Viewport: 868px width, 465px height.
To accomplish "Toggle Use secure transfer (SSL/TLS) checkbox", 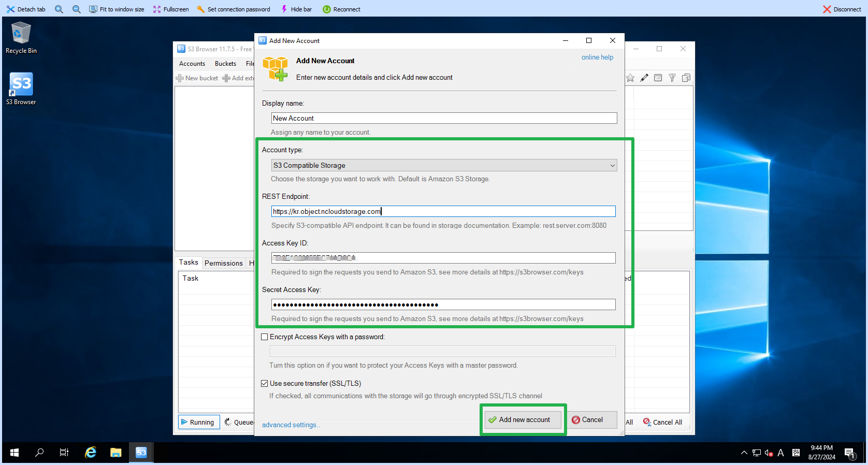I will 265,383.
